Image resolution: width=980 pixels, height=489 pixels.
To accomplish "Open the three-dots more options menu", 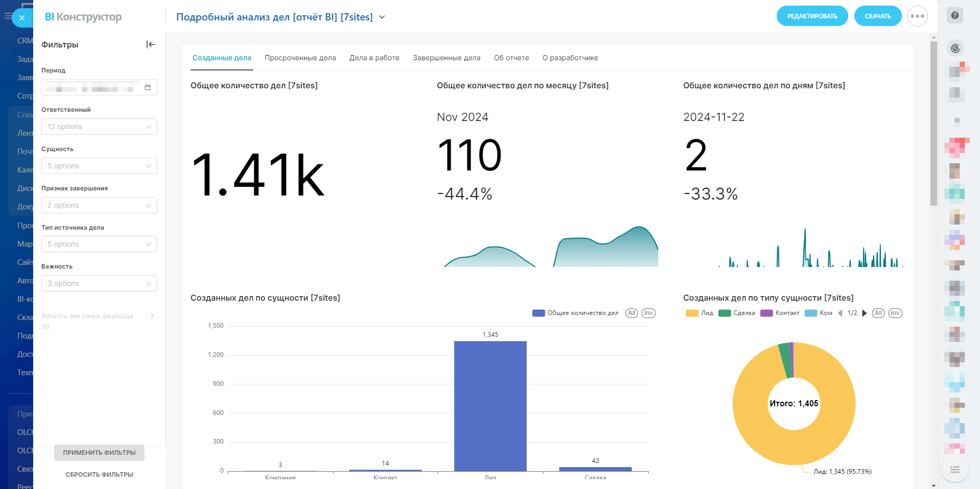I will (917, 16).
